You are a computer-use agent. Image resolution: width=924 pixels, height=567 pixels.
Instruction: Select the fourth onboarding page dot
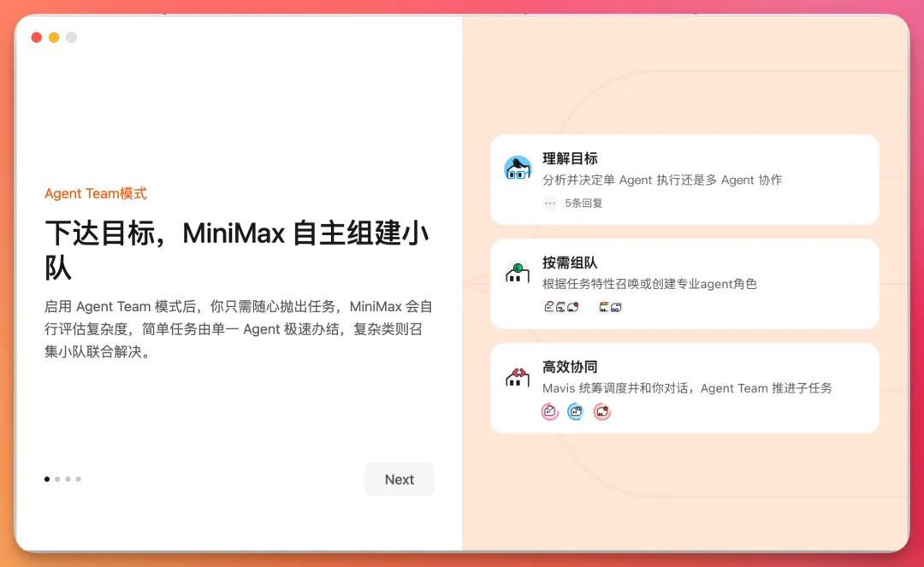tap(79, 479)
